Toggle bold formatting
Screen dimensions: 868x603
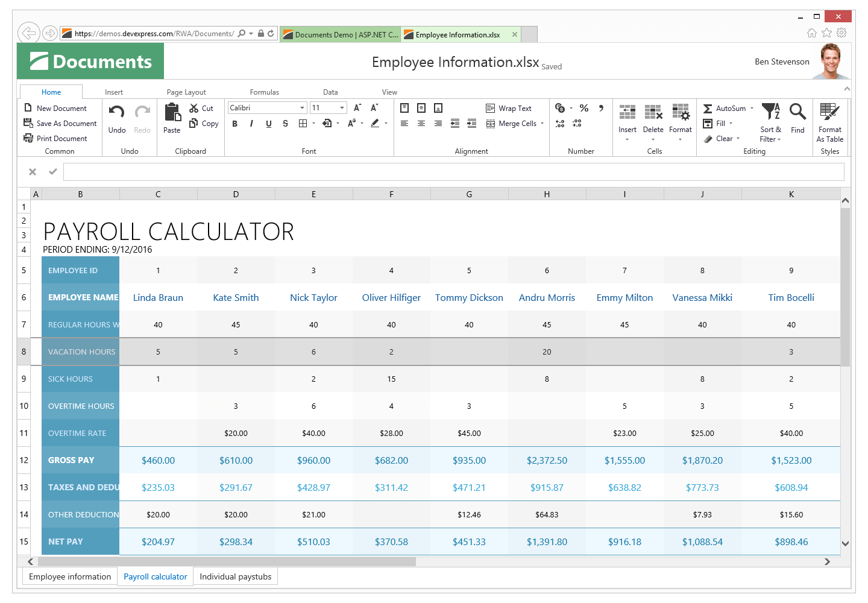tap(234, 124)
